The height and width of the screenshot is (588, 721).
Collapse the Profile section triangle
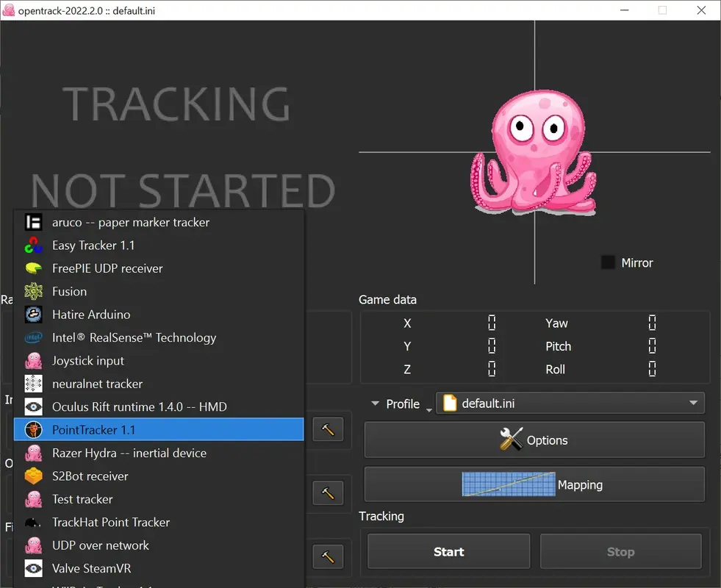(x=375, y=404)
